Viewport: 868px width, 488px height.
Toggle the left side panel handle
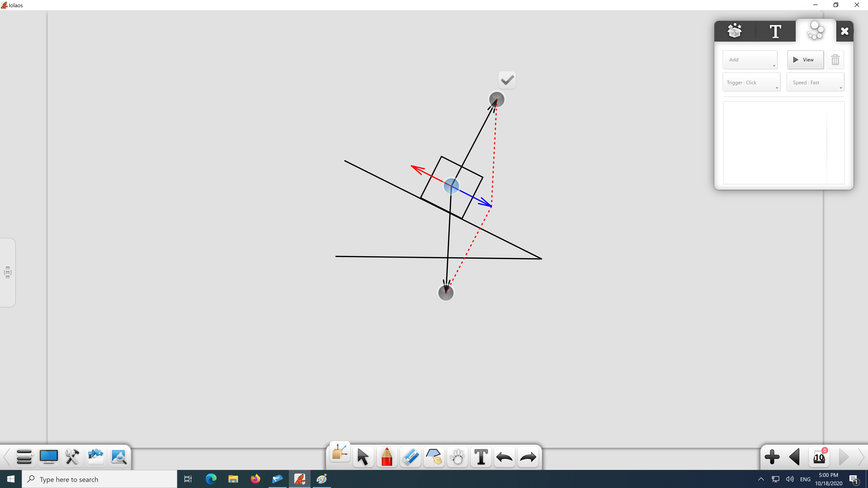point(7,272)
